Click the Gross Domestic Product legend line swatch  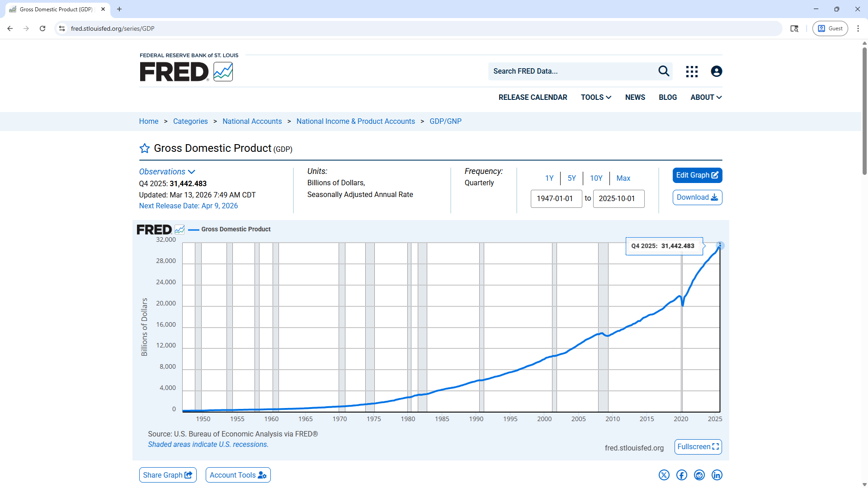coord(193,230)
